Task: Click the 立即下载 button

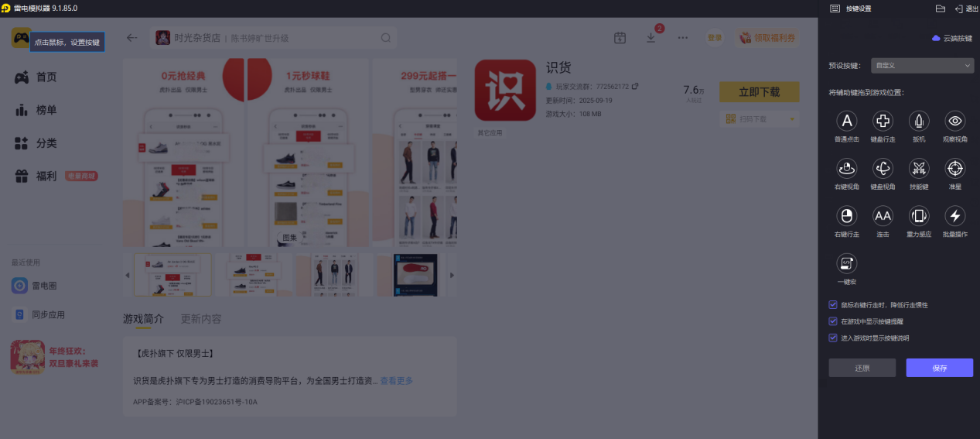Action: point(759,92)
